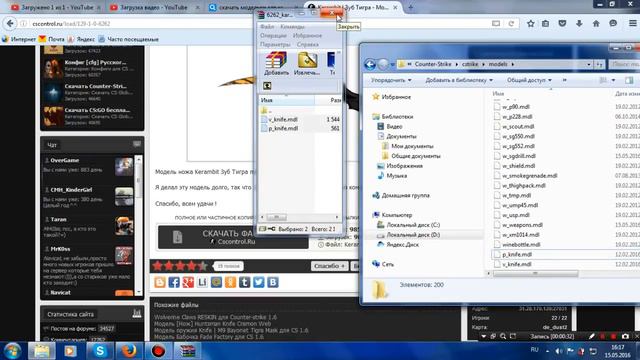640x360 pixels.
Task: Open WinRAR Параметры menu
Action: pos(275,44)
